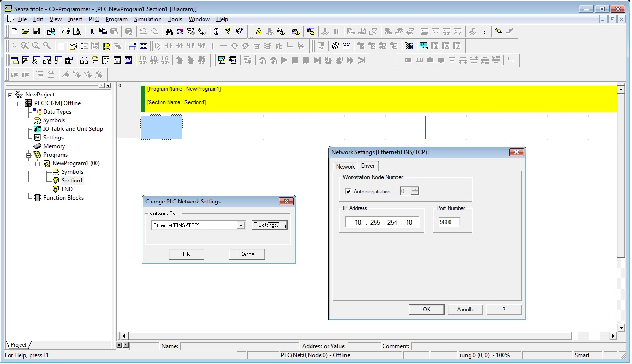This screenshot has width=632, height=364.
Task: Select Memory in the project tree
Action: click(x=54, y=146)
